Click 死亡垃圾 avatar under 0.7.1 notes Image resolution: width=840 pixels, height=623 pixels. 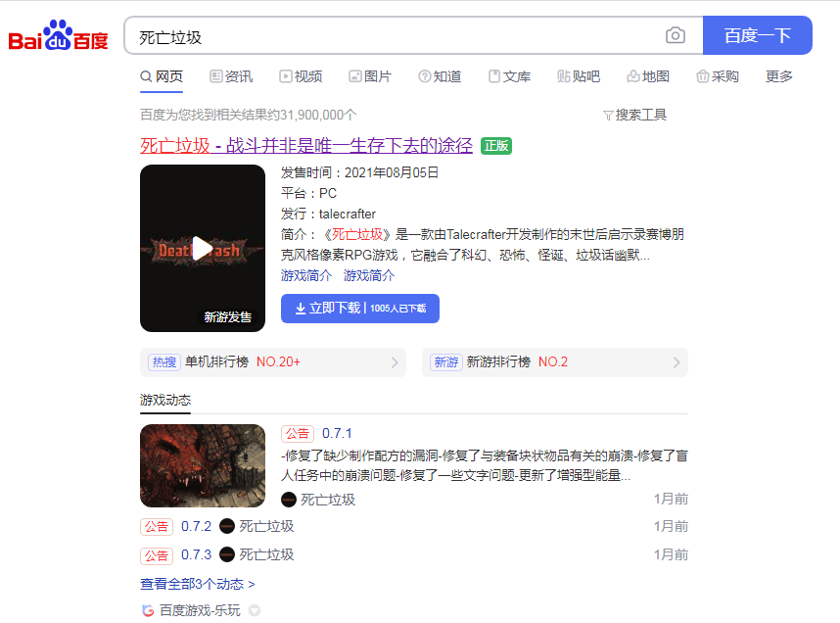289,500
